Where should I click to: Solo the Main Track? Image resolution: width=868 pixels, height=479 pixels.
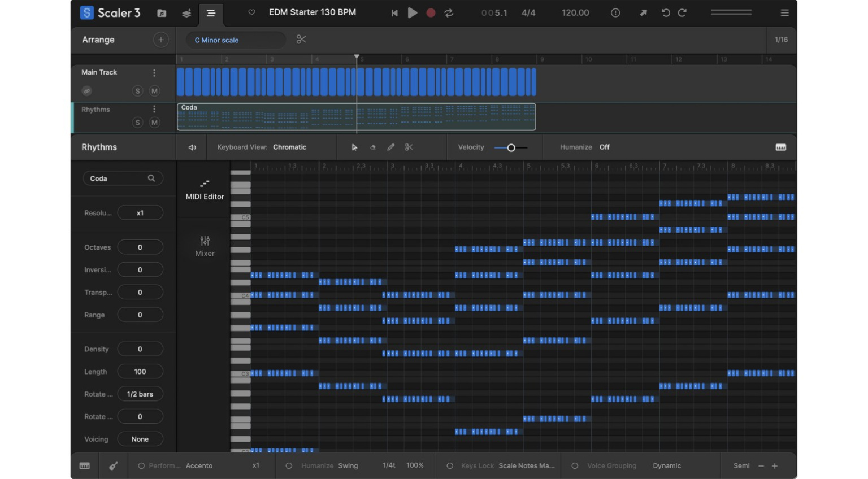(137, 90)
